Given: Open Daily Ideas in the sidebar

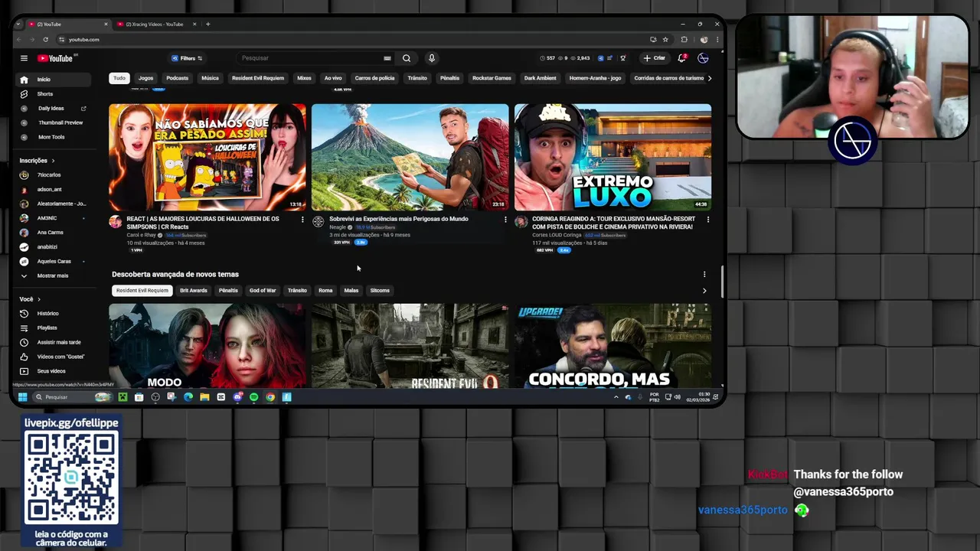Looking at the screenshot, I should click(x=51, y=109).
